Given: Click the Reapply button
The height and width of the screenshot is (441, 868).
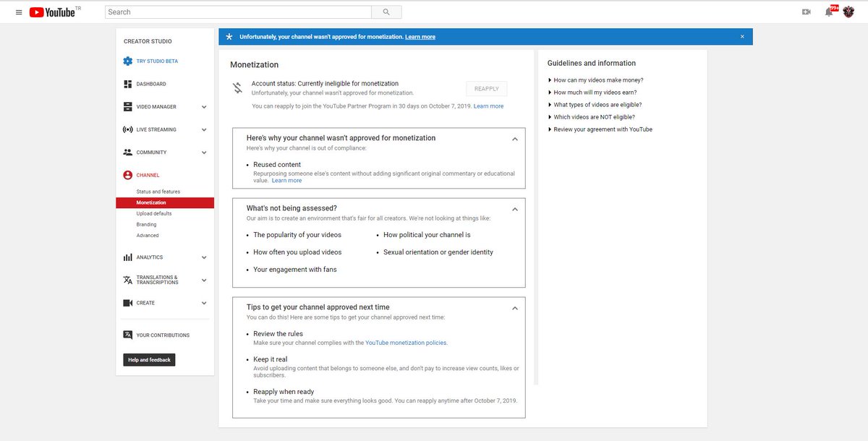Looking at the screenshot, I should point(487,89).
